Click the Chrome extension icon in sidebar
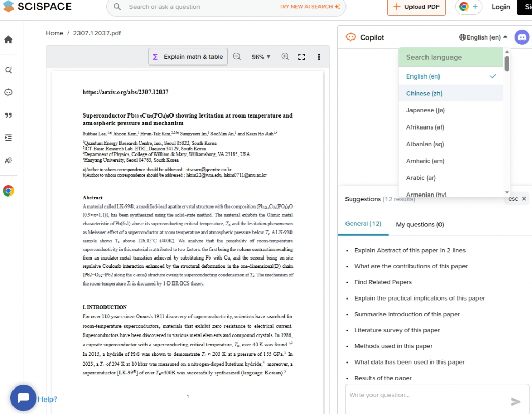Viewport: 532px width, 414px height. tap(8, 191)
